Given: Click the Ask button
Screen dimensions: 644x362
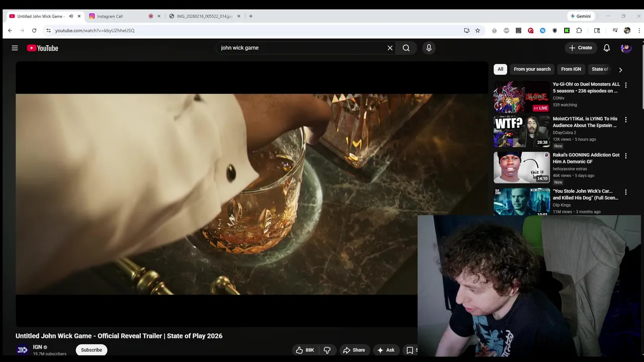Looking at the screenshot, I should 385,350.
